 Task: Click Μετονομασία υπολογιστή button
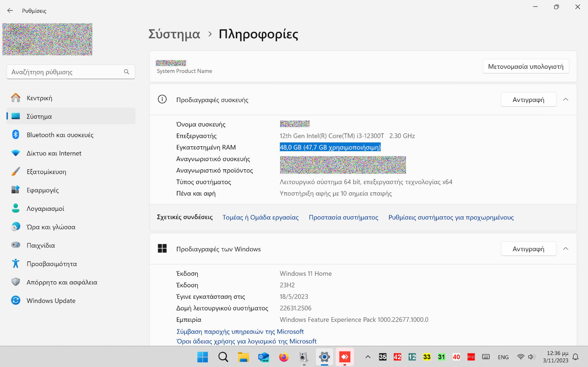tap(526, 67)
